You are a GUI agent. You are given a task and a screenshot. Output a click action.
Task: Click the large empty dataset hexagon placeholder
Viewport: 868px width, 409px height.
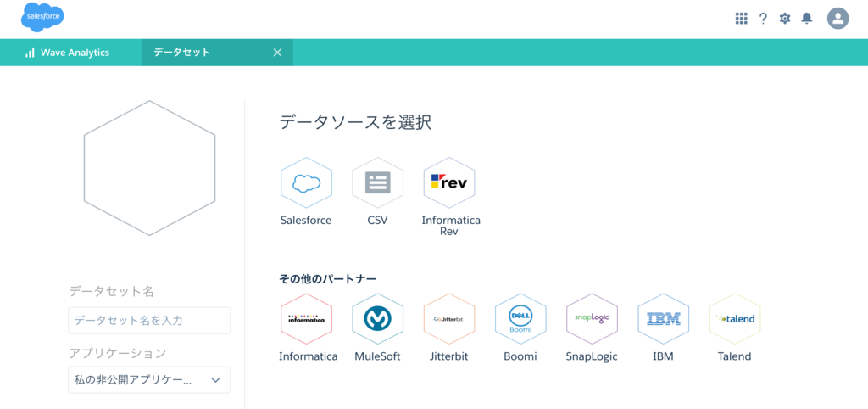pos(149,168)
